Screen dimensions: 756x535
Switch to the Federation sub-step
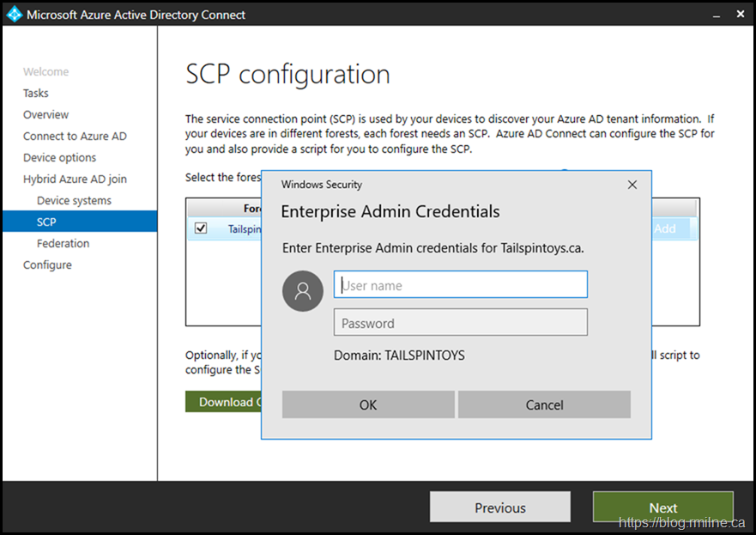(63, 243)
